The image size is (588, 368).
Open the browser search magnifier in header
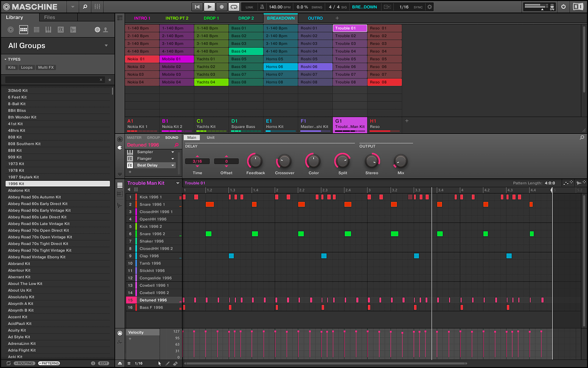[85, 7]
